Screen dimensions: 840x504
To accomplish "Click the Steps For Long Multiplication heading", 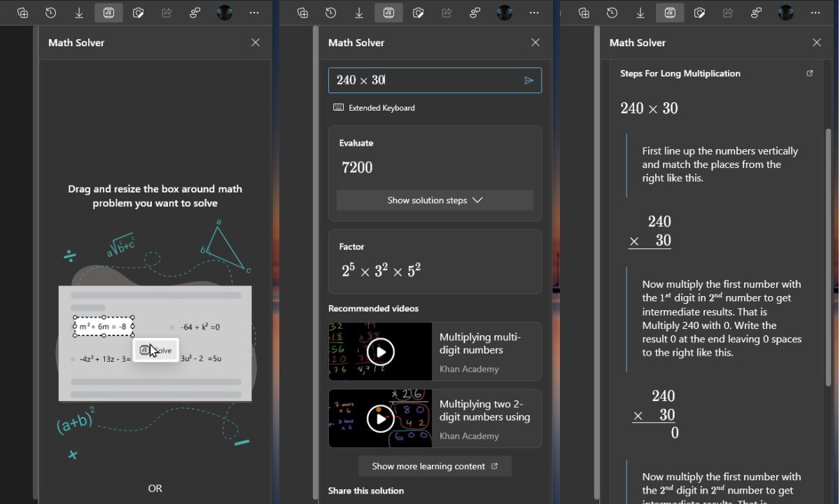I will [680, 73].
